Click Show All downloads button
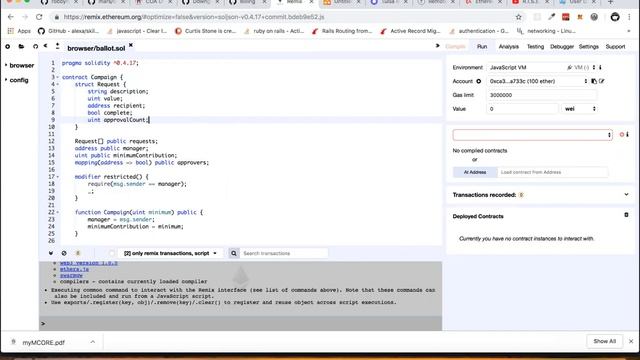Viewport: 640px width, 360px height. (x=604, y=341)
